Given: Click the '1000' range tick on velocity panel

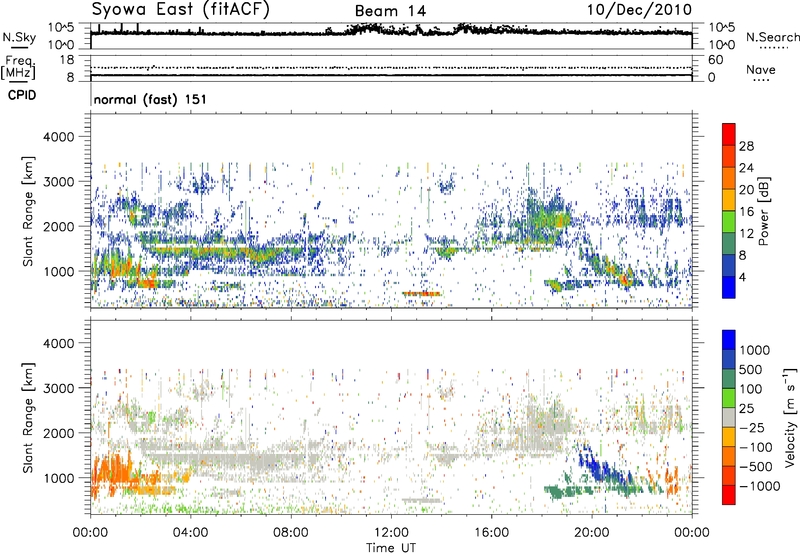Looking at the screenshot, I should [x=58, y=478].
